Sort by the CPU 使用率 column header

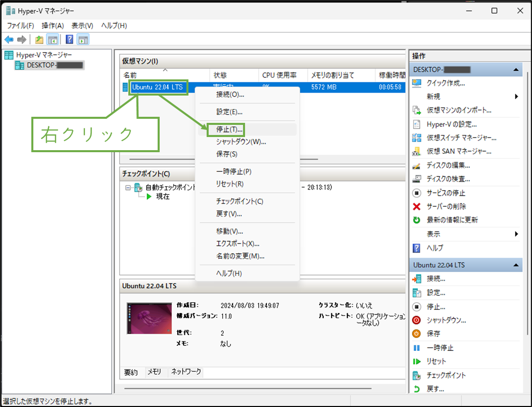[x=283, y=75]
